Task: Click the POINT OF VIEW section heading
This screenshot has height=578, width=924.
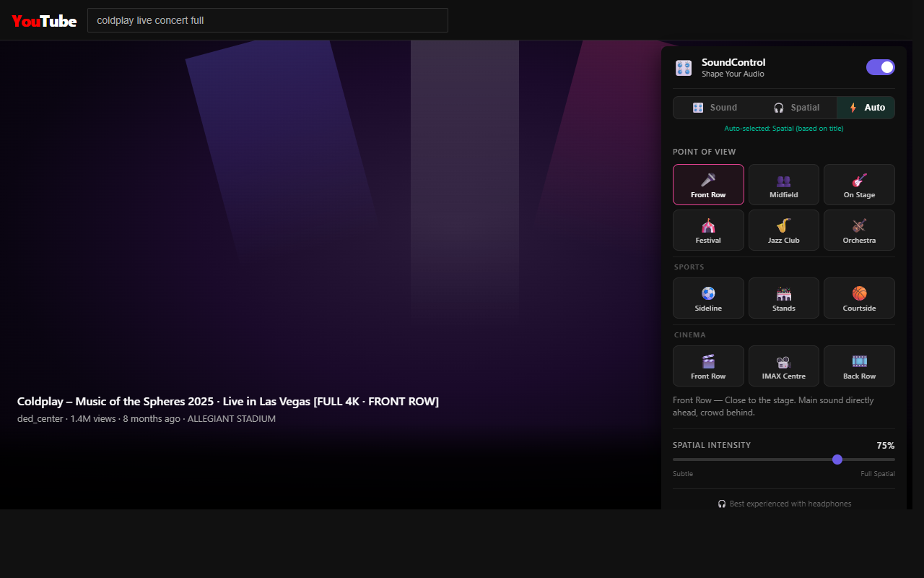Action: point(705,152)
